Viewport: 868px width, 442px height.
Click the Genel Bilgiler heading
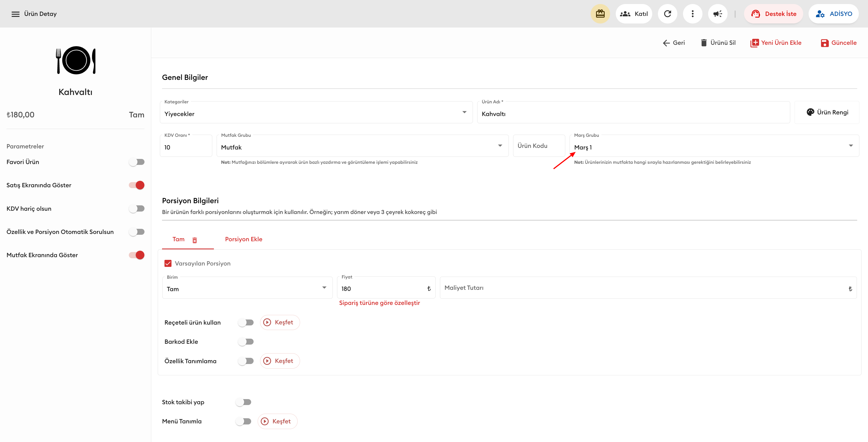pos(185,77)
